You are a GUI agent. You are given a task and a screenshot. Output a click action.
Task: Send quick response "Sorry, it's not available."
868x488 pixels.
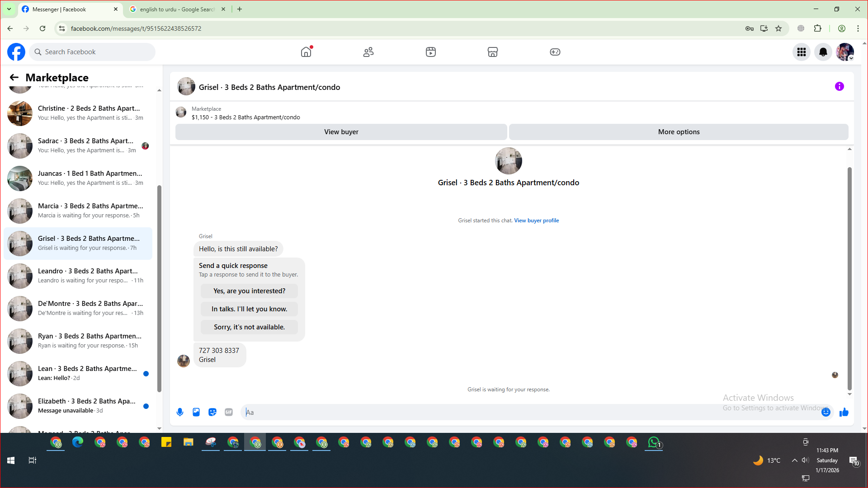click(249, 327)
